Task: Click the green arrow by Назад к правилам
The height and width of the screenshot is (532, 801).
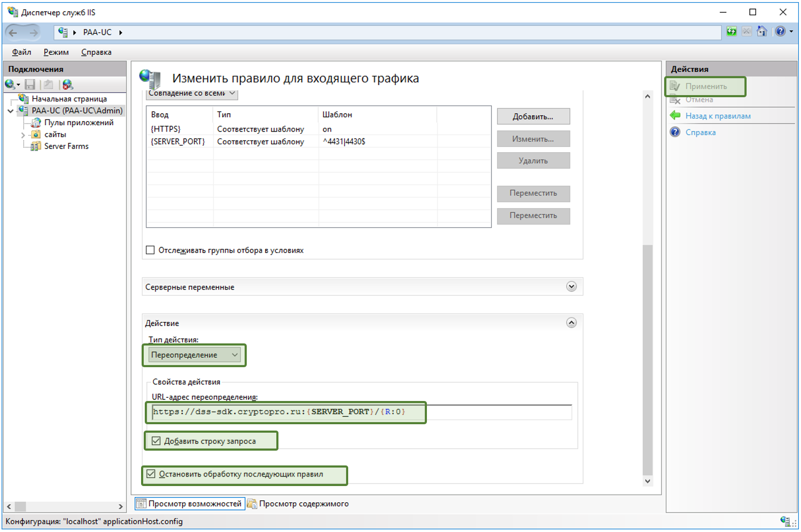Action: 675,116
